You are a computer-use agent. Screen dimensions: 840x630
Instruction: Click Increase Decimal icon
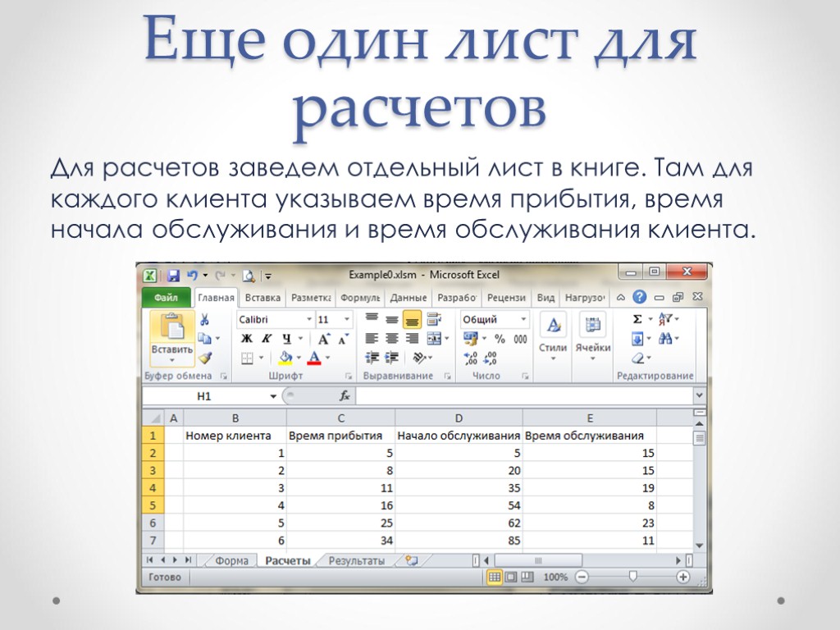pyautogui.click(x=470, y=358)
